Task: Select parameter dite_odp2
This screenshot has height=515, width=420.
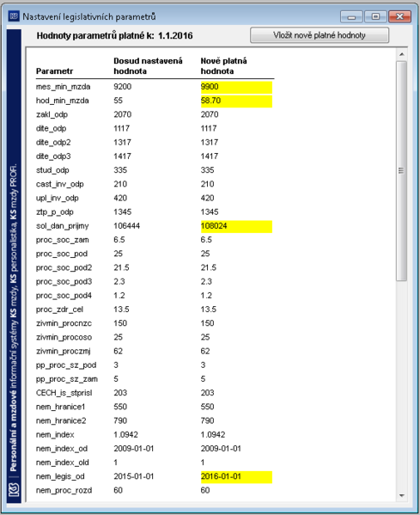Action: 53,143
